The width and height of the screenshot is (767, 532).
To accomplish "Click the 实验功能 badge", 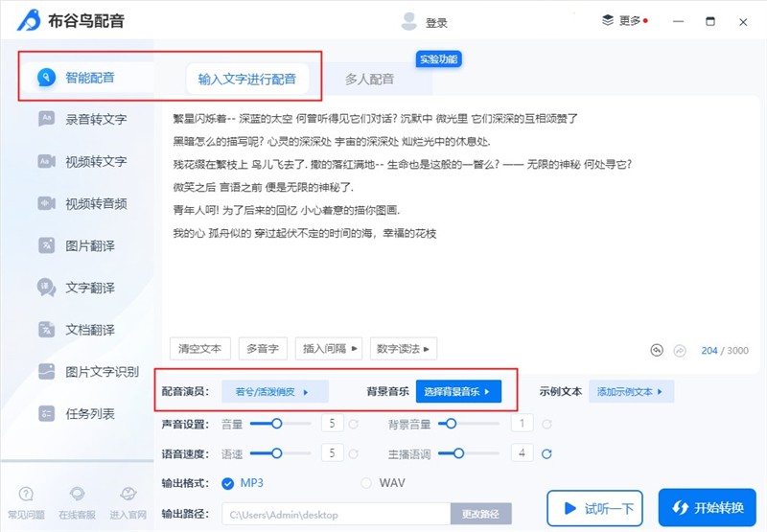I will (438, 59).
